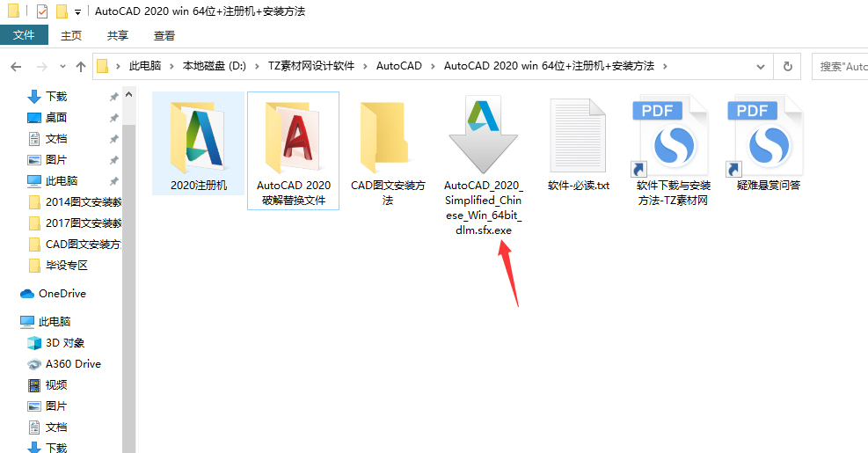This screenshot has width=868, height=453.
Task: Click the Back navigation arrow
Action: (16, 67)
